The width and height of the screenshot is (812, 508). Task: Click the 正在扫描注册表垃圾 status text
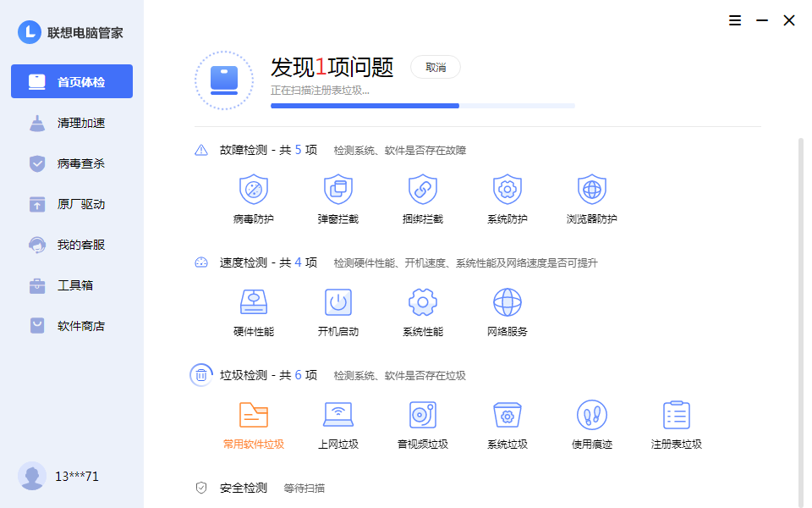pos(320,91)
